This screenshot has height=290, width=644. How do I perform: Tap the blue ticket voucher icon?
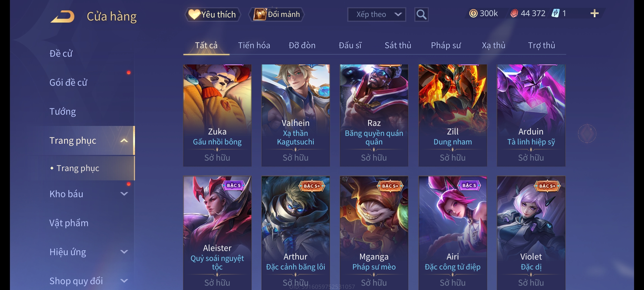tap(555, 13)
